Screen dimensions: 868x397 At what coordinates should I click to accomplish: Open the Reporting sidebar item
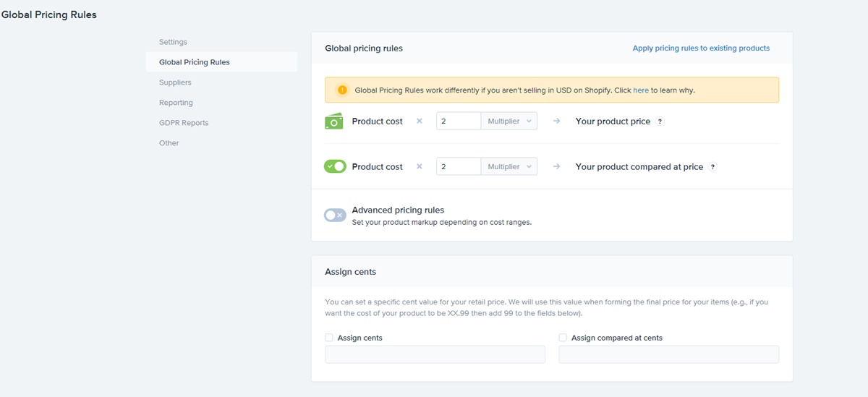pyautogui.click(x=176, y=103)
